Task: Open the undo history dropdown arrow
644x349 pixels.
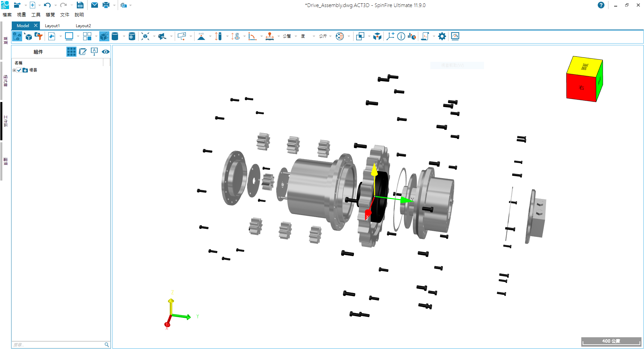Action: [55, 5]
